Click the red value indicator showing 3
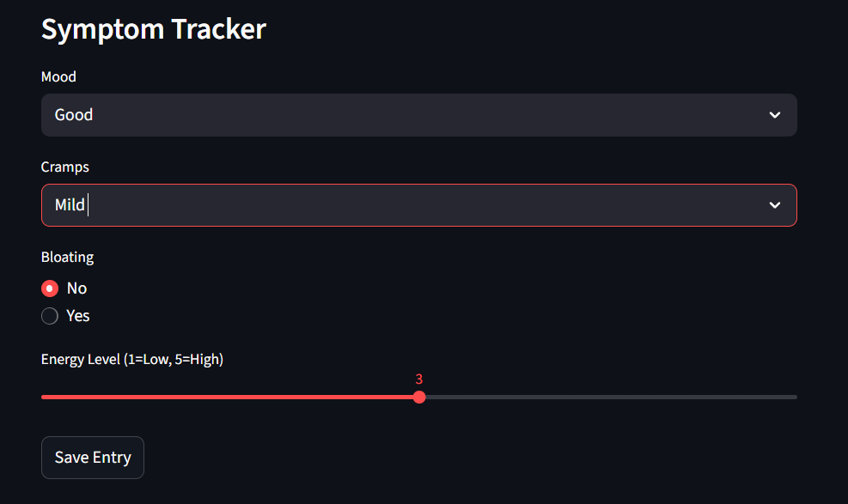This screenshot has height=504, width=848. tap(418, 379)
